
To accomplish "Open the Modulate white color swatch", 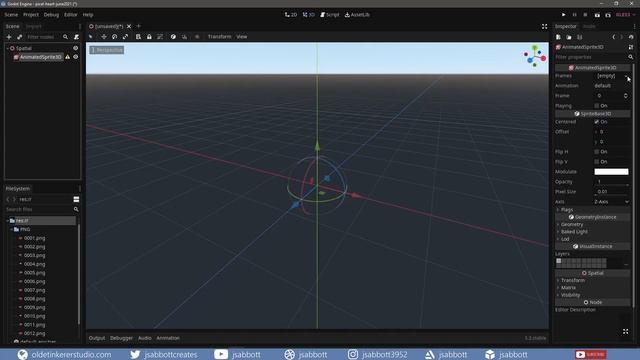I will tap(611, 172).
